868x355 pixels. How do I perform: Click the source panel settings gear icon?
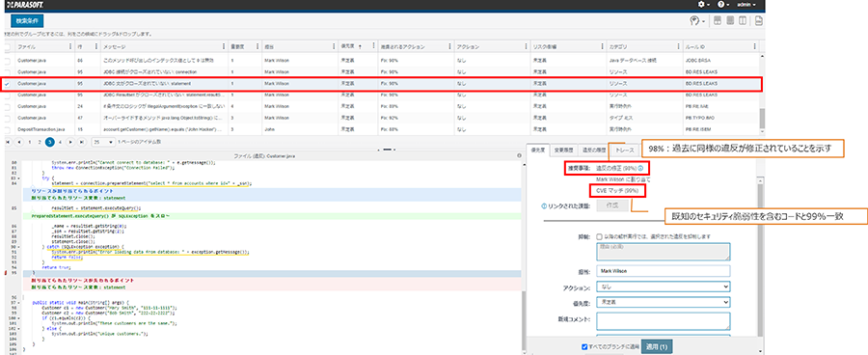coord(519,155)
